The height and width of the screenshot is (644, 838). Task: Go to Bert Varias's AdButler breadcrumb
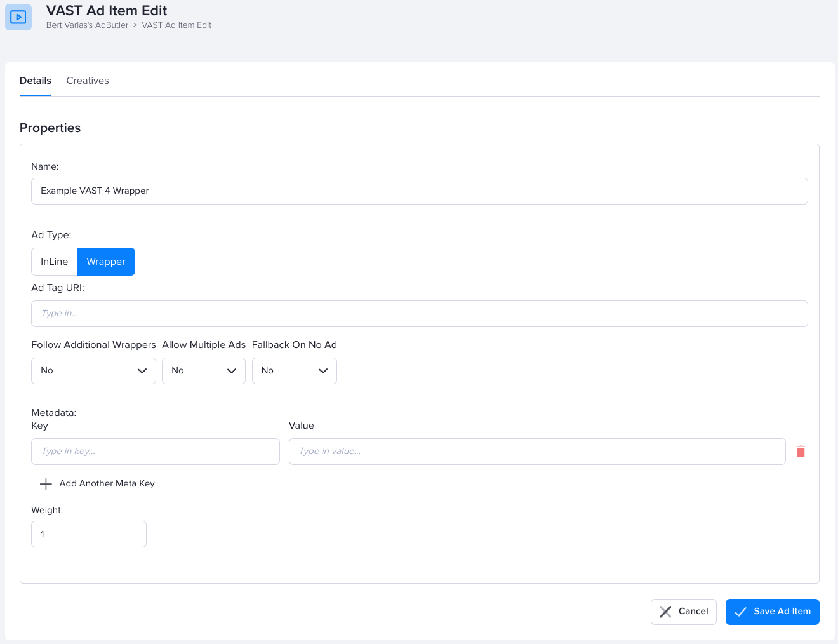[87, 25]
